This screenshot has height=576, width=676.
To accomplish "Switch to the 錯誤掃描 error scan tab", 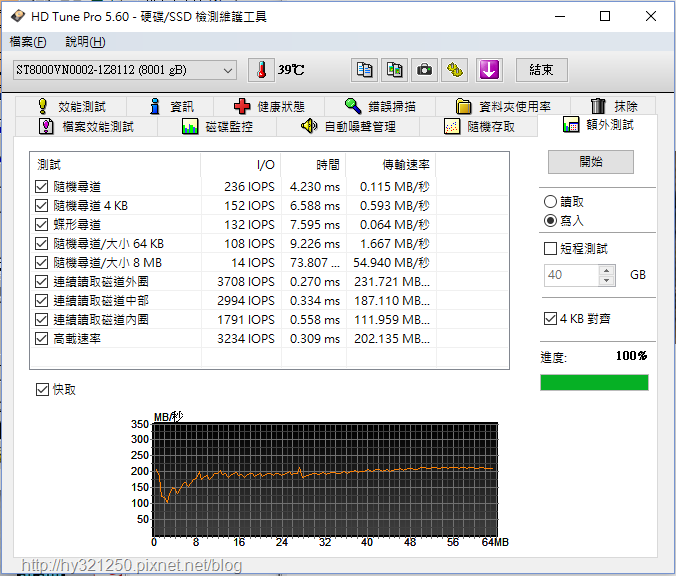I will (380, 106).
